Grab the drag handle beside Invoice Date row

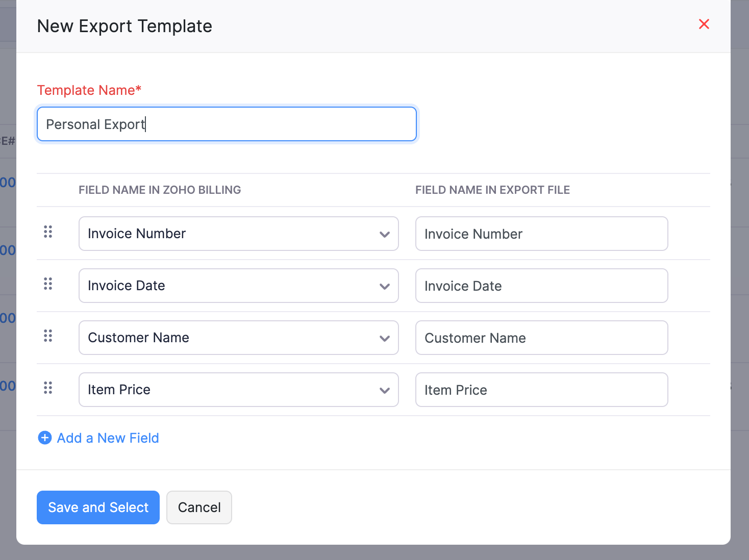(48, 284)
